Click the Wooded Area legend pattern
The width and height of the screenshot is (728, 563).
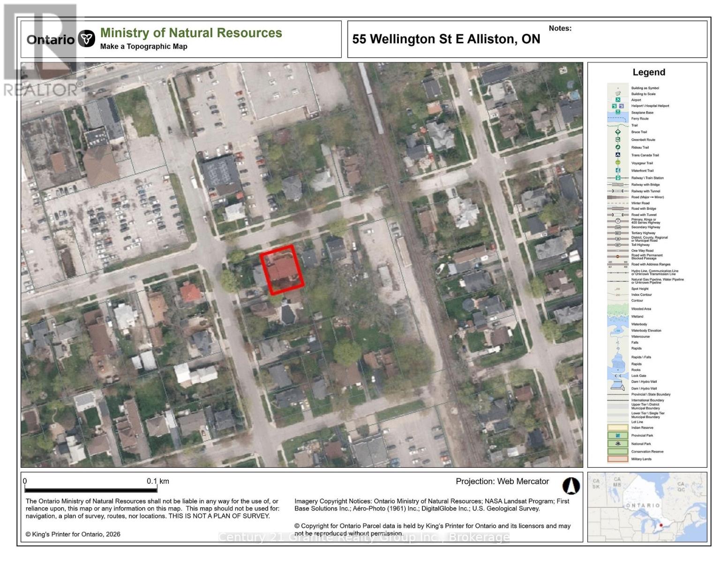point(618,309)
